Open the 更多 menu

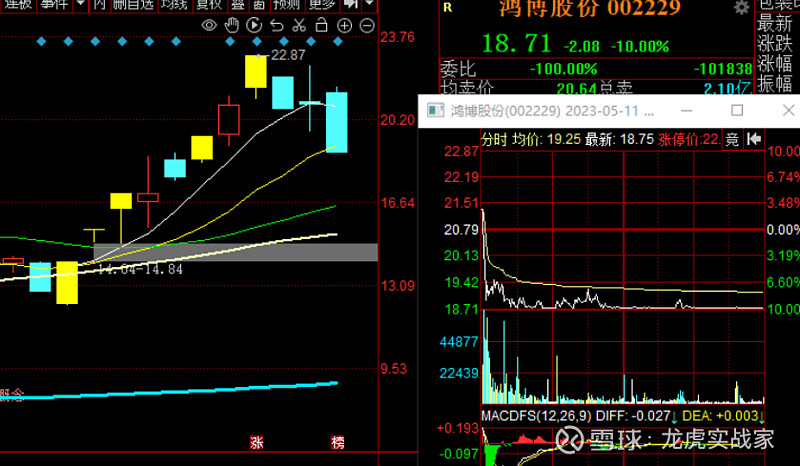click(322, 4)
